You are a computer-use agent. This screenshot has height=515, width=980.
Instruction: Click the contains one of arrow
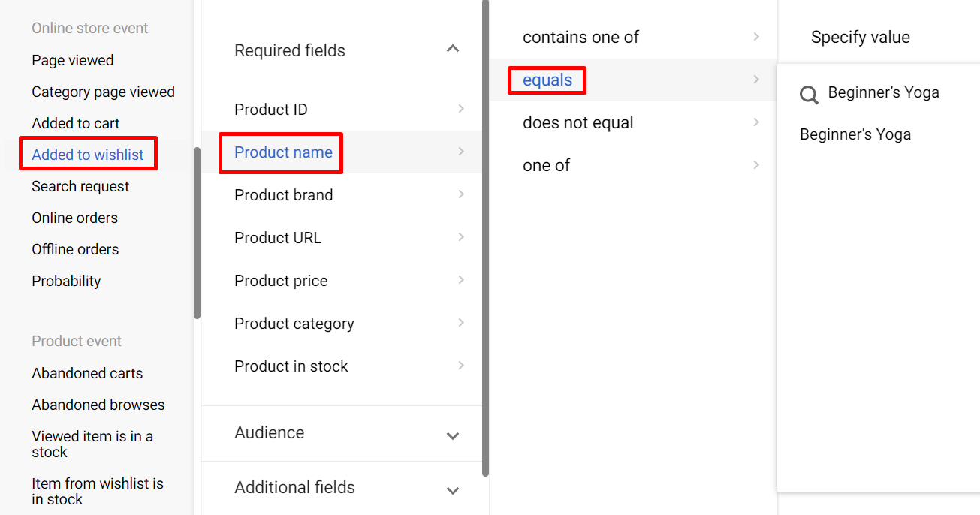tap(756, 37)
